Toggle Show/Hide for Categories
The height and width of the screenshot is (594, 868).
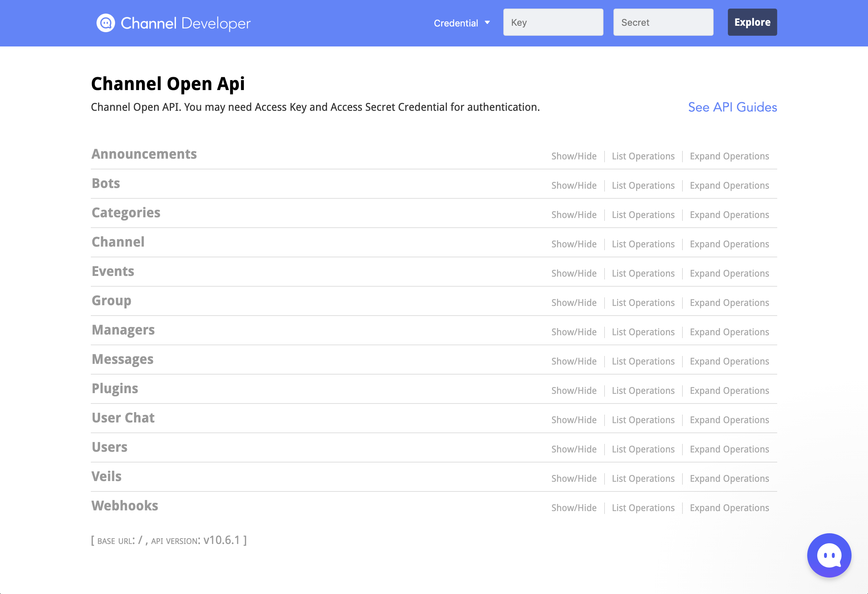574,215
